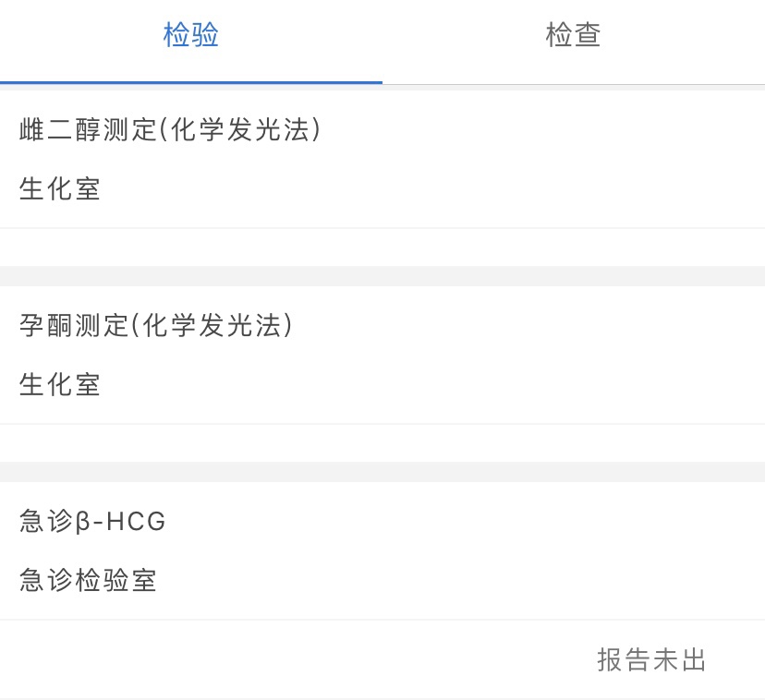Screen dimensions: 765x700
Task: Click blue underline indicator beneath 检验 tab
Action: click(191, 82)
